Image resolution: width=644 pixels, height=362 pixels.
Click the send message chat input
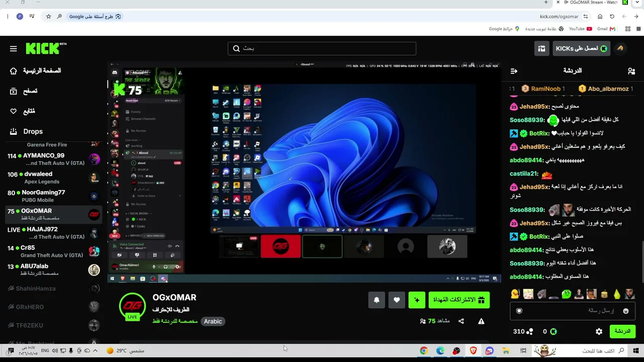click(x=573, y=311)
